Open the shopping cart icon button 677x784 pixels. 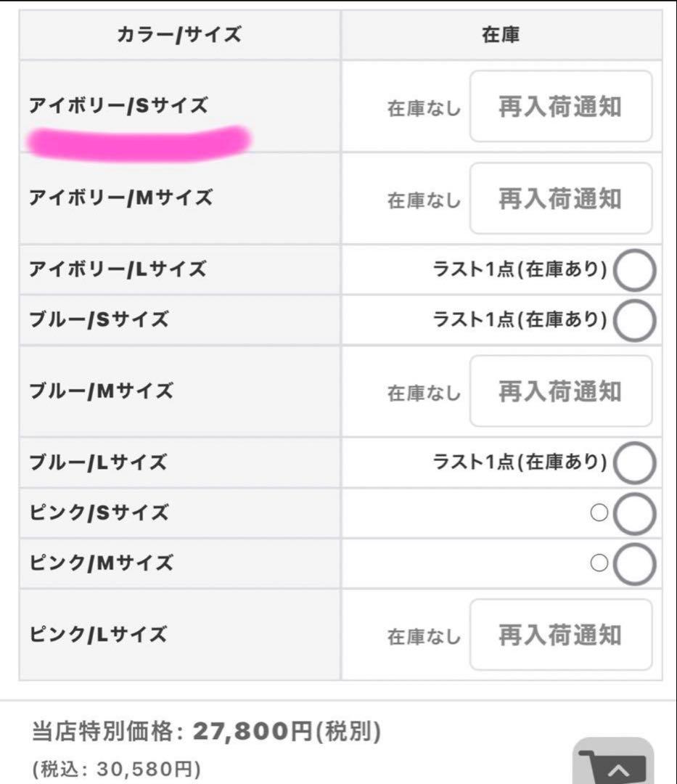(613, 764)
